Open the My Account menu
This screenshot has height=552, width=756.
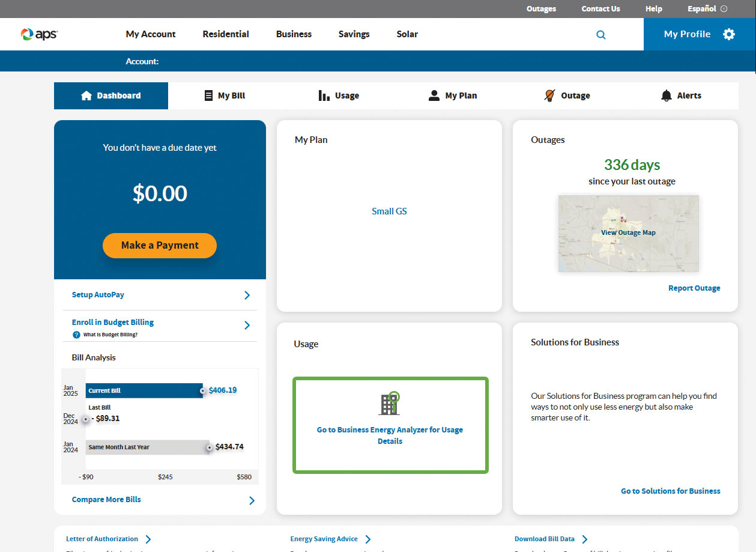coord(151,34)
